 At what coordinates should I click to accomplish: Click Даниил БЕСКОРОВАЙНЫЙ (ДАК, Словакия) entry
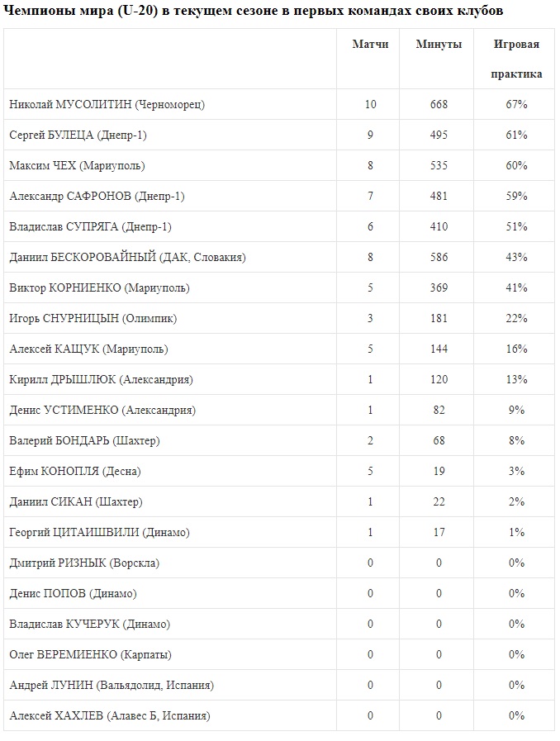tap(127, 257)
